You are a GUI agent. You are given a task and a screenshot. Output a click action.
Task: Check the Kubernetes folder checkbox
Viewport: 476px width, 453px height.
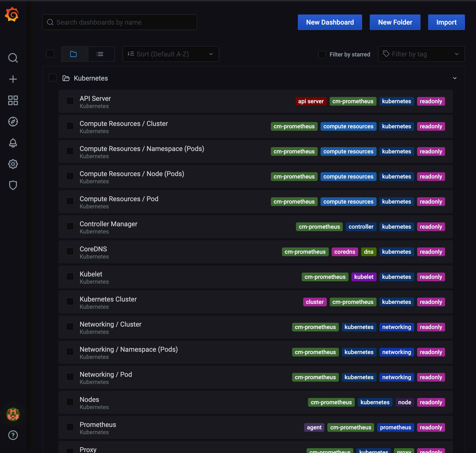(53, 78)
